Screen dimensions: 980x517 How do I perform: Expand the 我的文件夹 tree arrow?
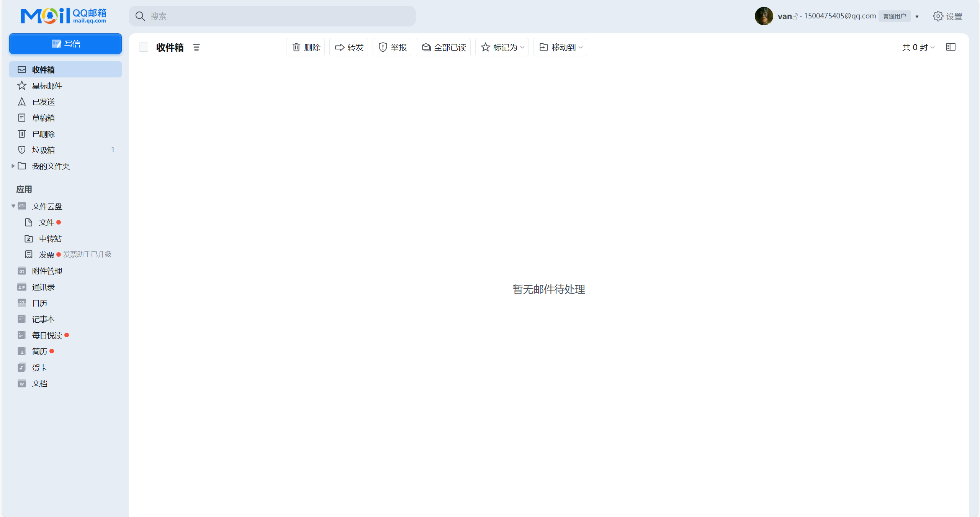click(13, 166)
